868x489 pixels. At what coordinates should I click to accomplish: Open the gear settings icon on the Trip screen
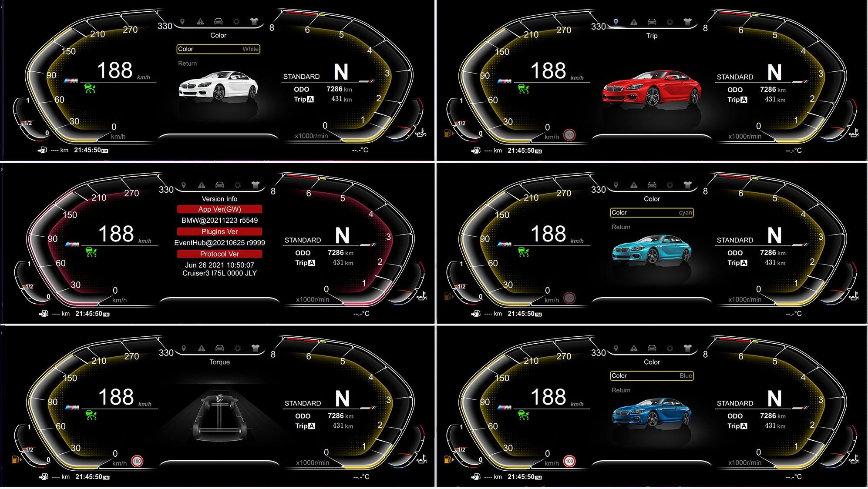(670, 22)
